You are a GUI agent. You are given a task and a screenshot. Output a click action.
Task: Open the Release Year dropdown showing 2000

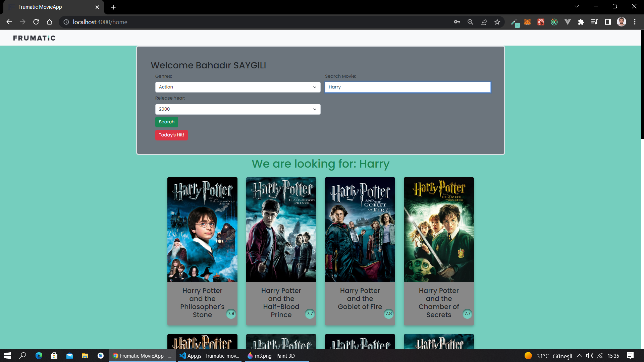click(x=237, y=109)
